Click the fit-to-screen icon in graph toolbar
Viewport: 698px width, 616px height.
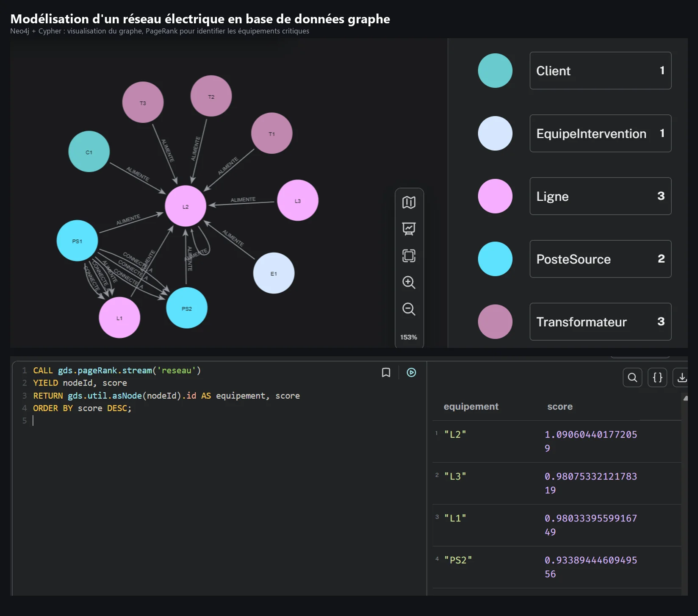coord(409,255)
